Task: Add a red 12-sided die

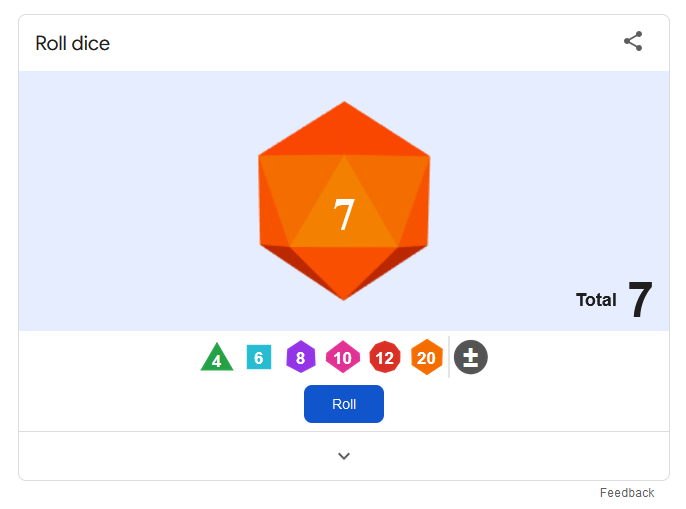Action: [x=385, y=357]
